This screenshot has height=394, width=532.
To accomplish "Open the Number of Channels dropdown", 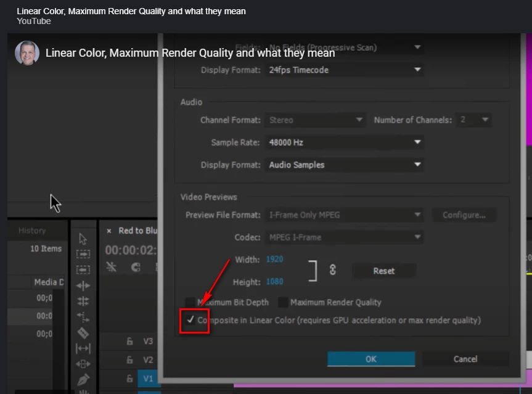I will [473, 120].
